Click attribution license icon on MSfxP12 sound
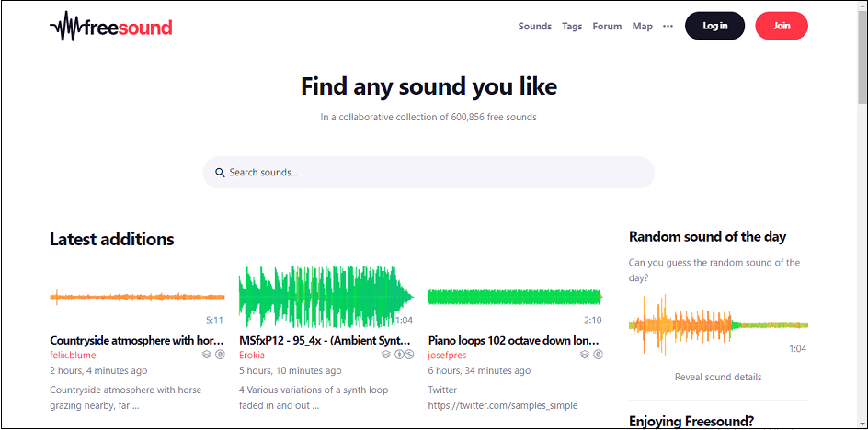868x430 pixels. [x=399, y=355]
